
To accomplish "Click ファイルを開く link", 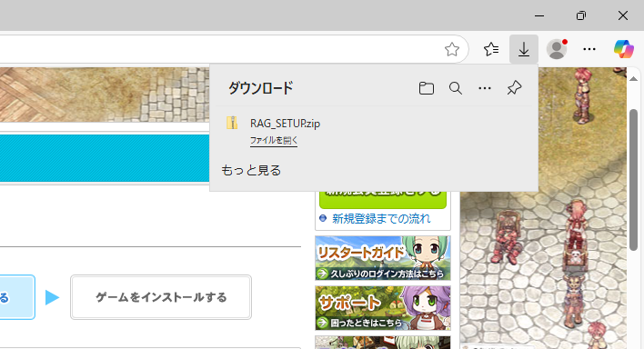I will pos(274,141).
